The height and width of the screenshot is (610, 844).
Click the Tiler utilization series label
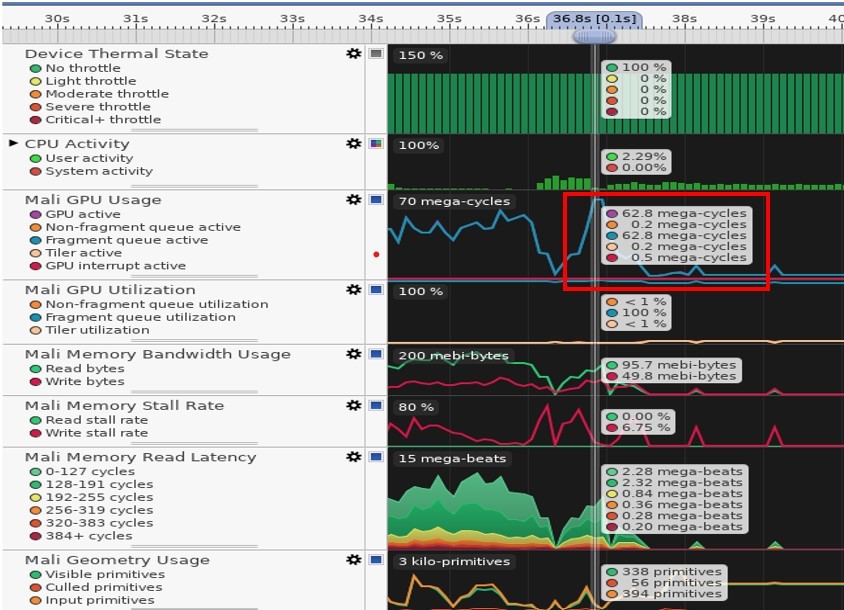point(97,329)
